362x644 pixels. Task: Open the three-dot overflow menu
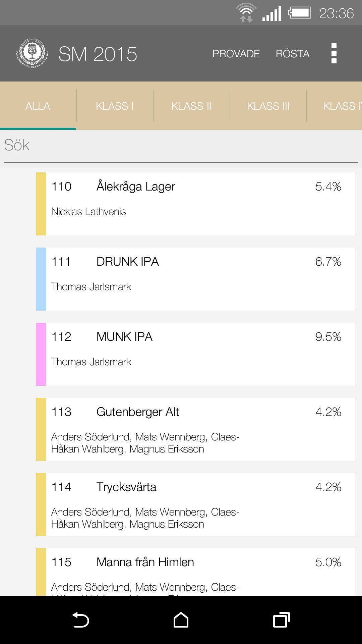click(x=334, y=54)
